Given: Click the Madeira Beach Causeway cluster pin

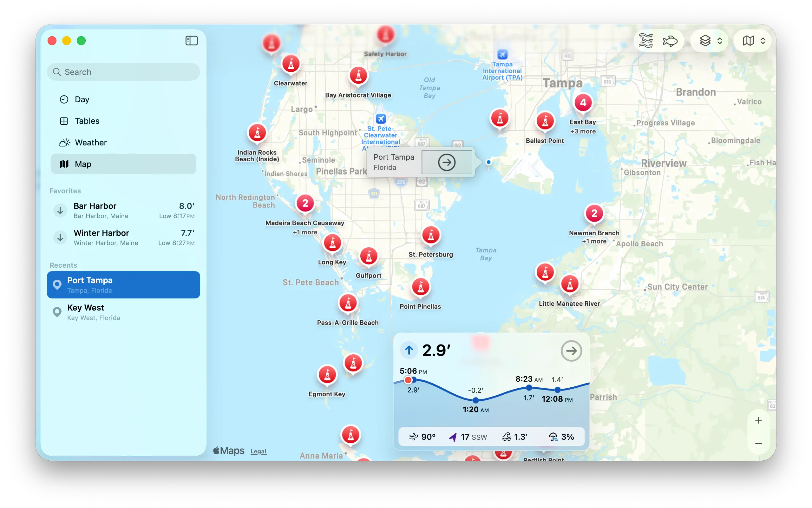Looking at the screenshot, I should 305,203.
